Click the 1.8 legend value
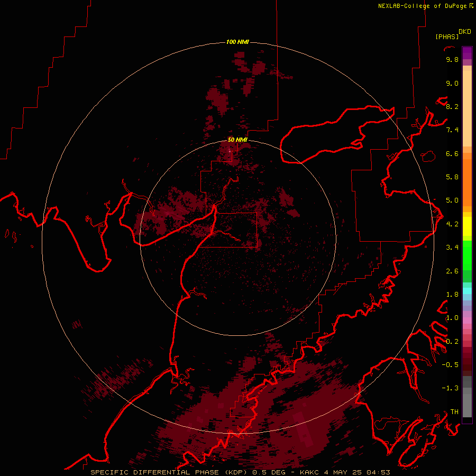Image resolution: width=476 pixels, height=476 pixels. click(452, 295)
